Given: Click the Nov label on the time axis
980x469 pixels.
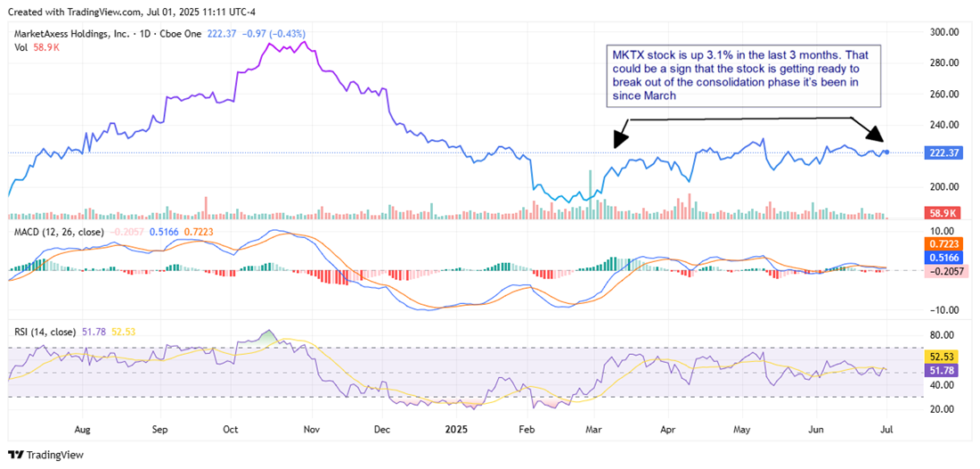Looking at the screenshot, I should (x=311, y=431).
